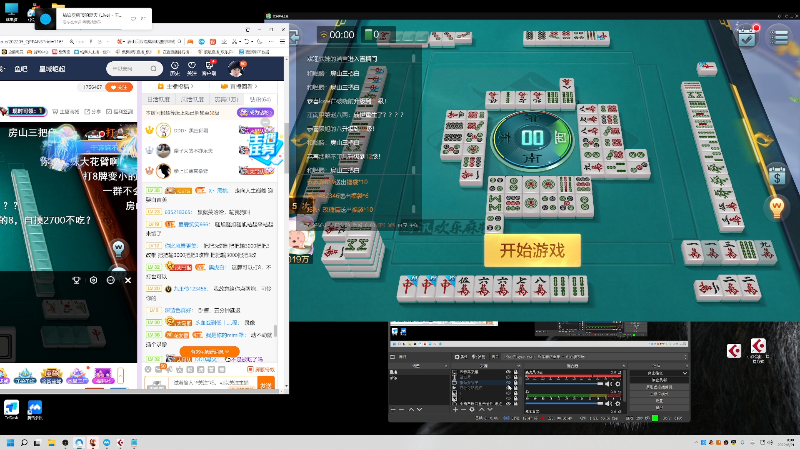Click the add source plus button in OBS
Image resolution: width=800 pixels, height=450 pixels.
[455, 409]
